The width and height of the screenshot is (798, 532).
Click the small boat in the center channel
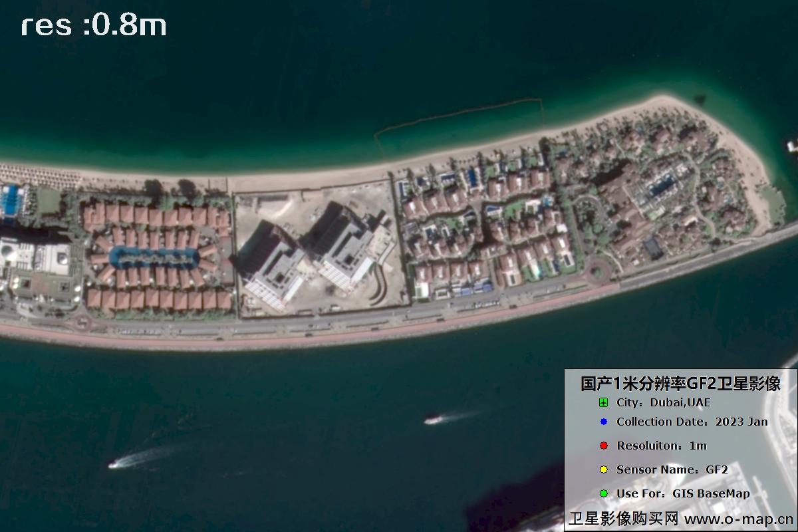tap(433, 420)
